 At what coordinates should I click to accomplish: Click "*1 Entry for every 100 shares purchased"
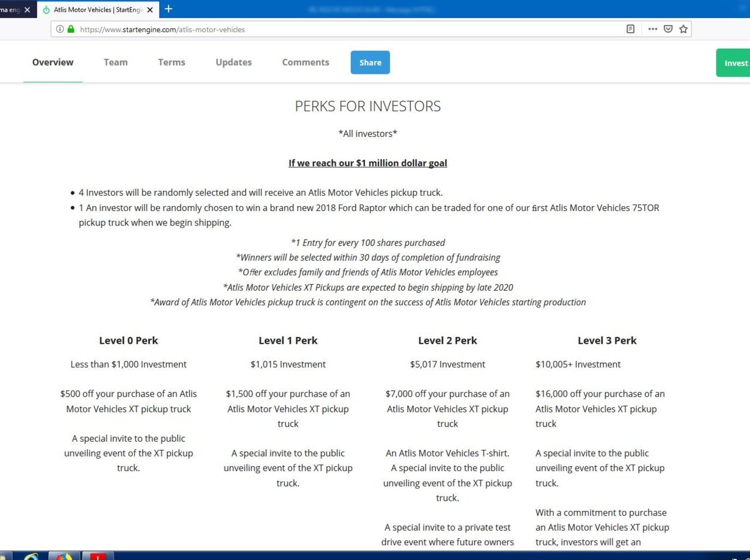[368, 243]
